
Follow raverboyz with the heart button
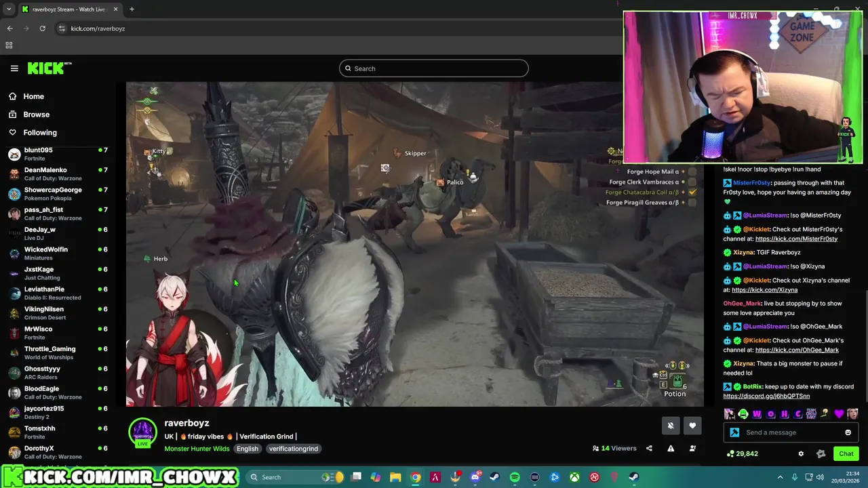tap(692, 426)
